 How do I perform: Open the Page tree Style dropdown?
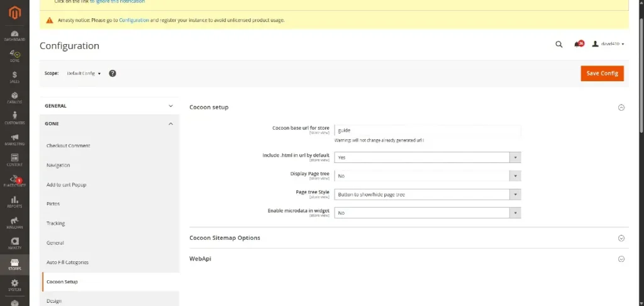coord(427,195)
